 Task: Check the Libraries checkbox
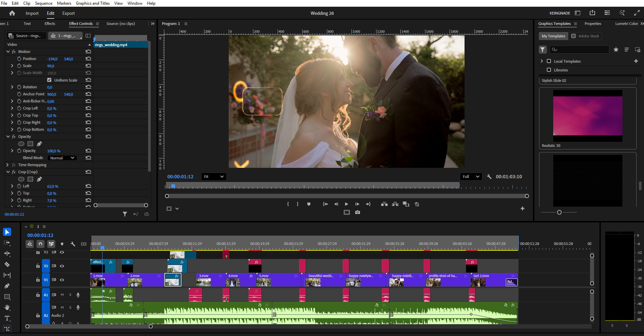click(549, 70)
